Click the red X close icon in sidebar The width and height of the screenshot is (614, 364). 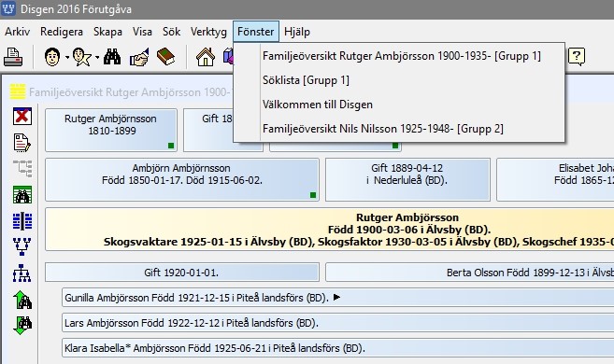pos(22,116)
